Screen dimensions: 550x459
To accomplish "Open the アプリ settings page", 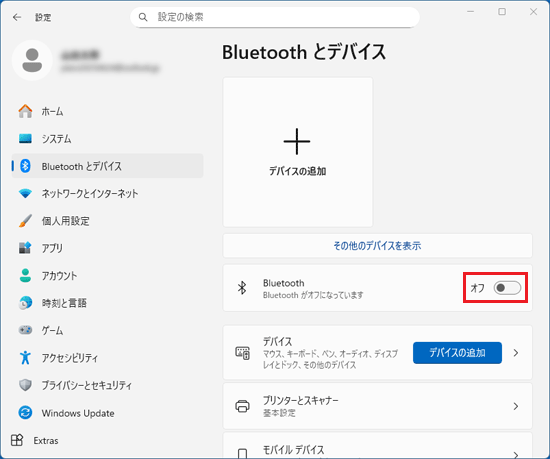I will (x=107, y=248).
